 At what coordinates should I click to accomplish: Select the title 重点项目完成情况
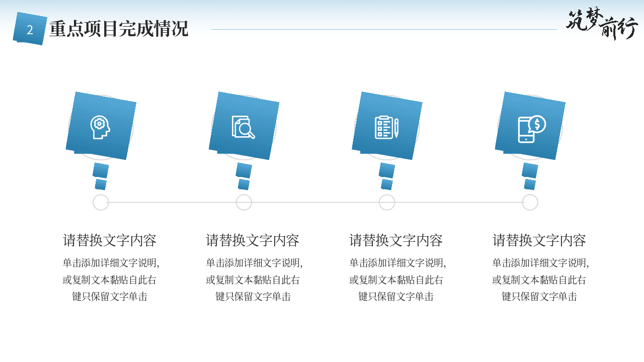coord(119,29)
